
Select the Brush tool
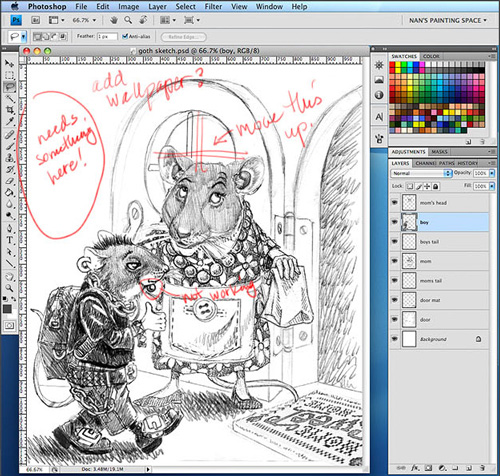click(x=10, y=146)
